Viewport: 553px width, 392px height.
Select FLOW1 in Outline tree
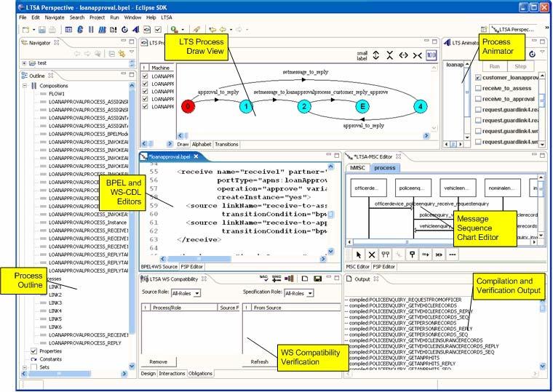coord(57,94)
